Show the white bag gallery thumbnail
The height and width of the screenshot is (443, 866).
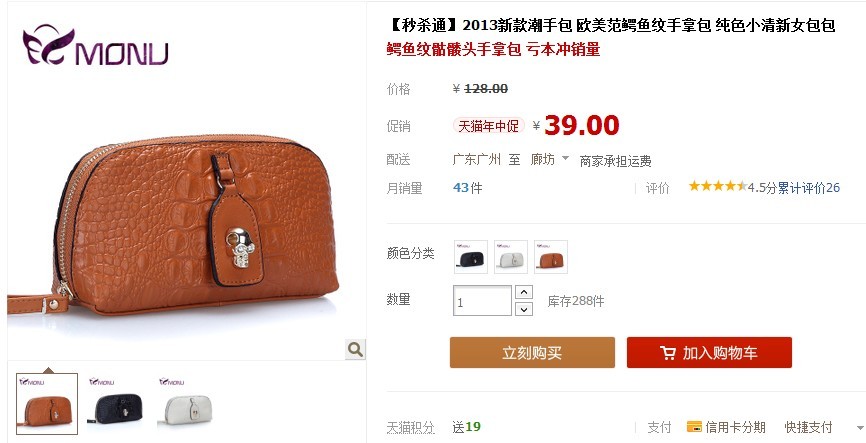click(x=187, y=403)
